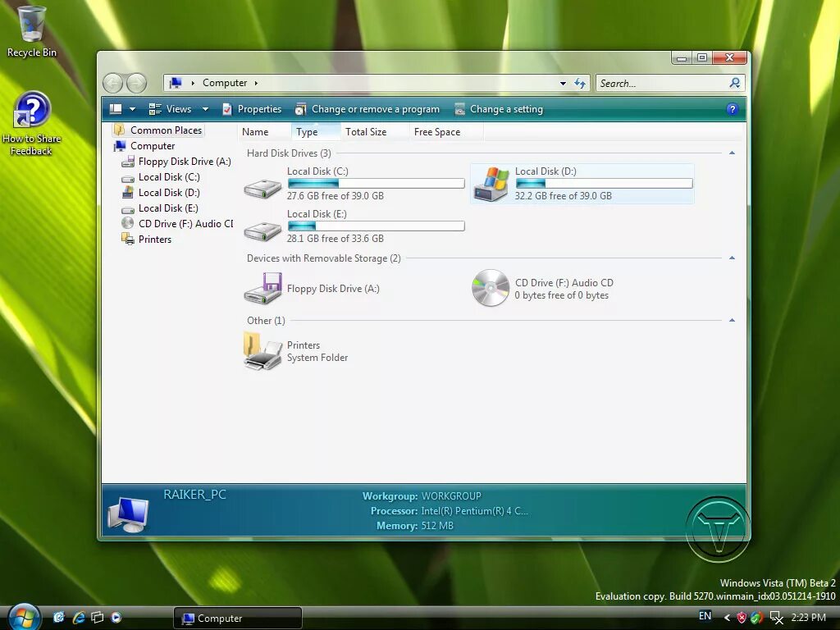Collapse Devices with Removable Storage group
Screen dimensions: 840x630
pyautogui.click(x=732, y=258)
